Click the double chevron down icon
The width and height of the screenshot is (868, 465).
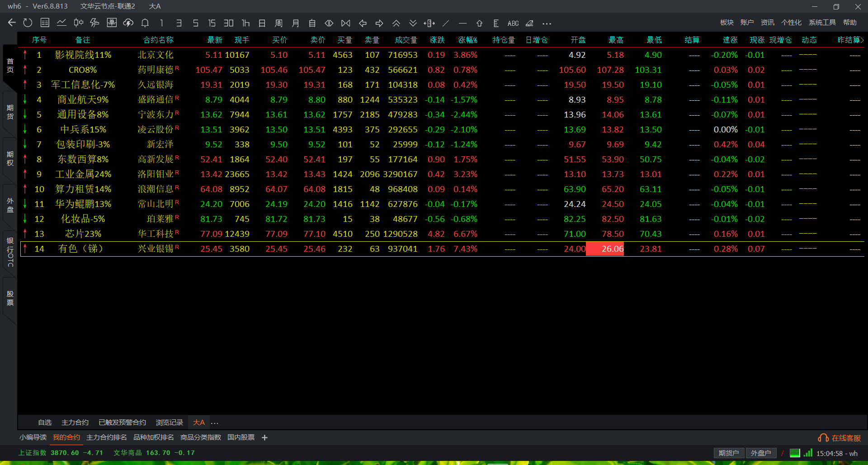point(413,23)
